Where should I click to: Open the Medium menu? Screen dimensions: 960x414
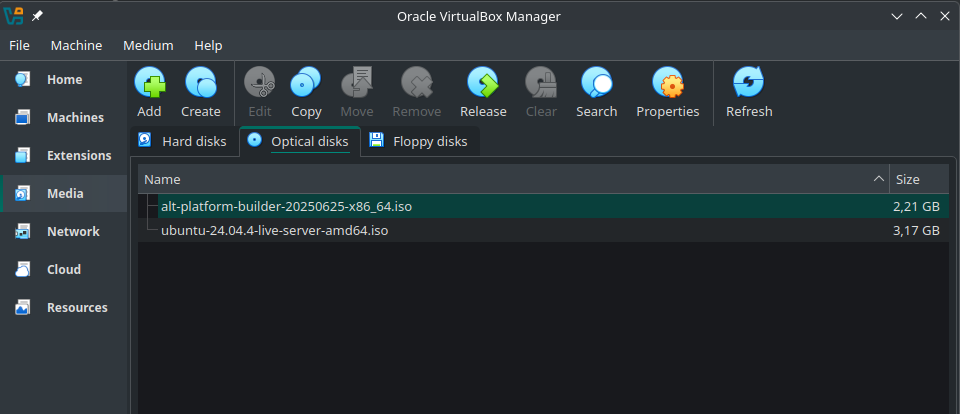pos(148,45)
